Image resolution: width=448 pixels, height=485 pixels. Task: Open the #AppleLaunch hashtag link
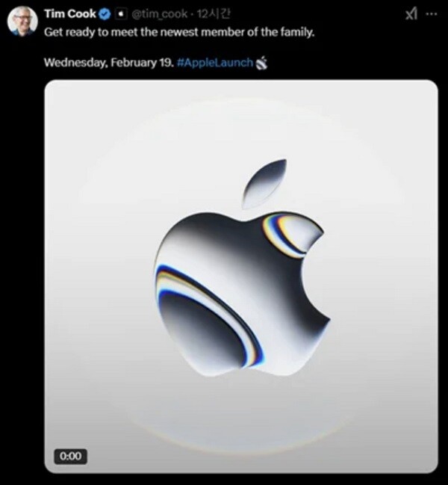tap(215, 63)
